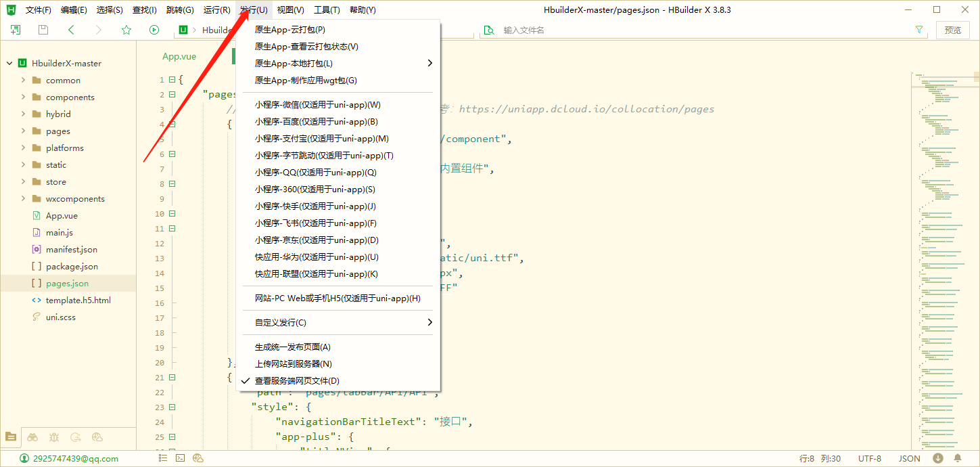Toggle fold marker on line 8
Image resolution: width=980 pixels, height=467 pixels.
[171, 183]
